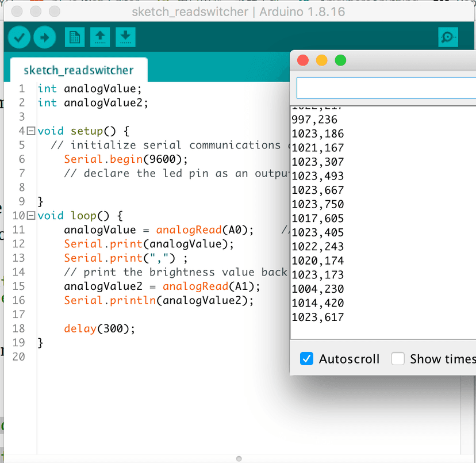Viewport: 476px width, 463px height.
Task: Create a new sketch with the New icon
Action: tap(75, 37)
